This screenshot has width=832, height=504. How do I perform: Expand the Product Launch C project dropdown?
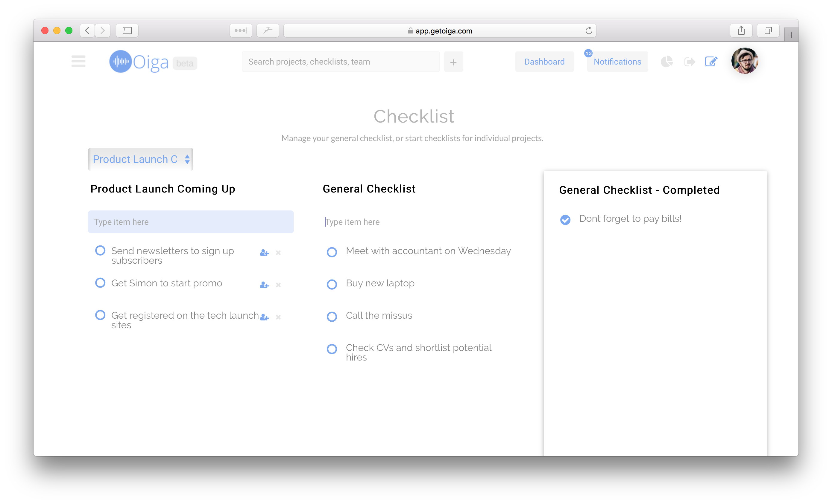point(140,159)
